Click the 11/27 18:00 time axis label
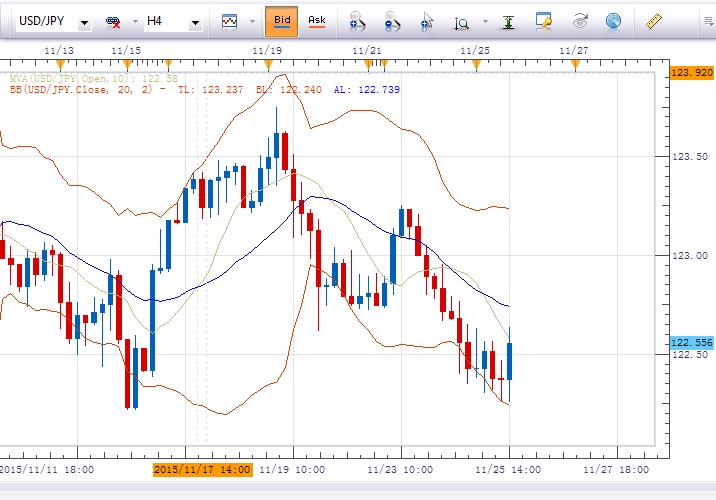Viewport: 716px width, 500px height. click(x=616, y=469)
